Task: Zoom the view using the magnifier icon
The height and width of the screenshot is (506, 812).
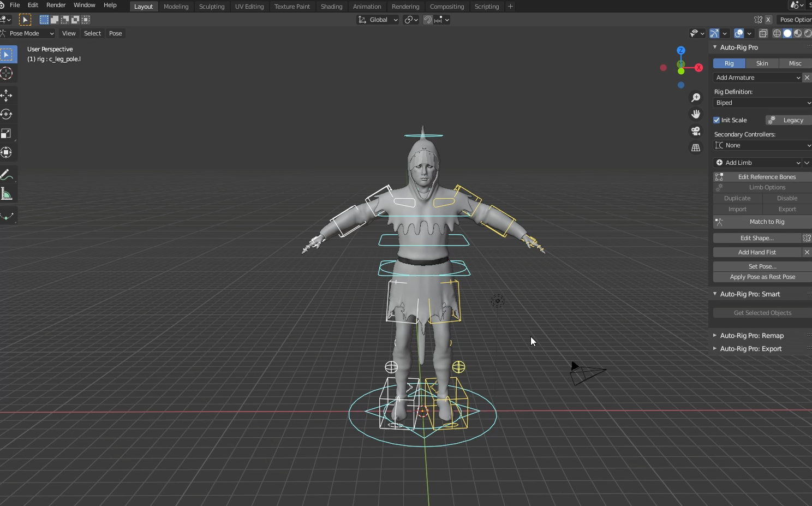Action: click(x=696, y=98)
